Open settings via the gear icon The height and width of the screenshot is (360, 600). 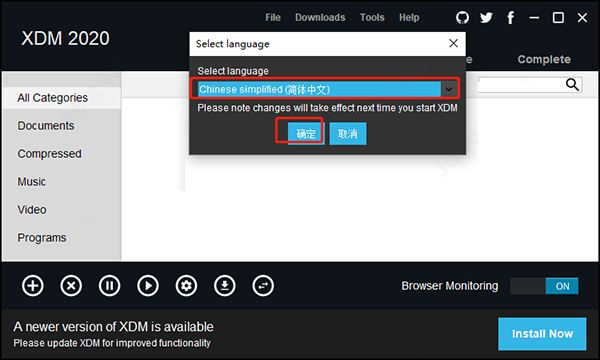186,286
